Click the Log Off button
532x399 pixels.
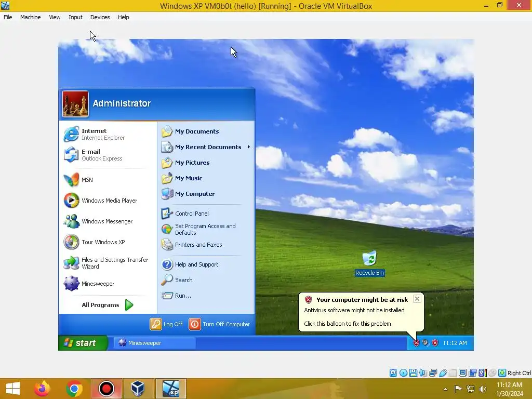[166, 324]
